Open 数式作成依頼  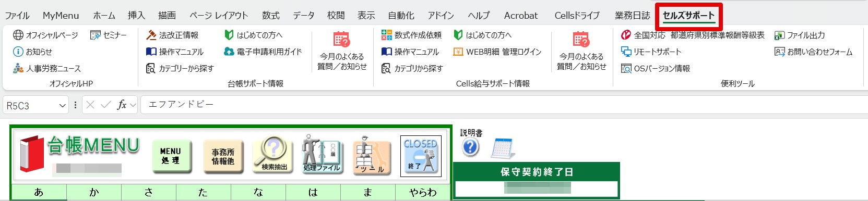pos(411,35)
